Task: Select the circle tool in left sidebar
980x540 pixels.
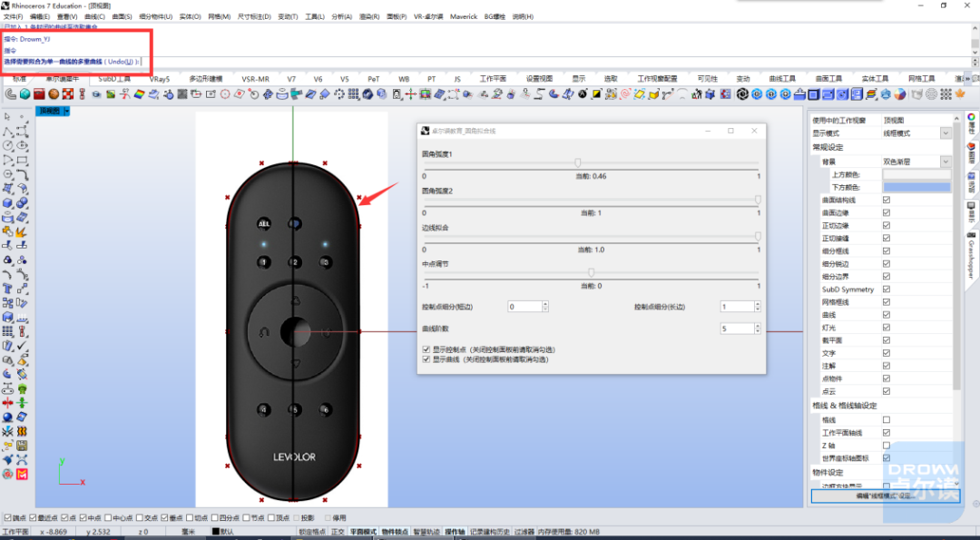Action: pos(7,145)
